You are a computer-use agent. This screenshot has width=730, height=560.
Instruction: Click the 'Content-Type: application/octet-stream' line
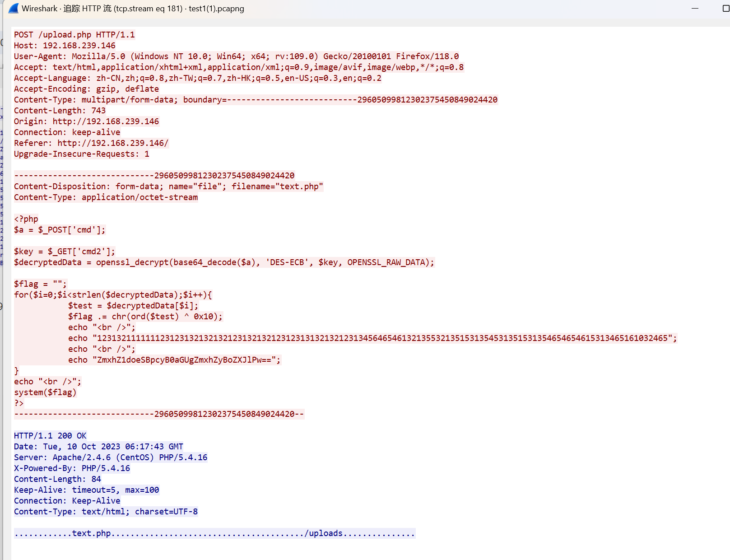(106, 197)
